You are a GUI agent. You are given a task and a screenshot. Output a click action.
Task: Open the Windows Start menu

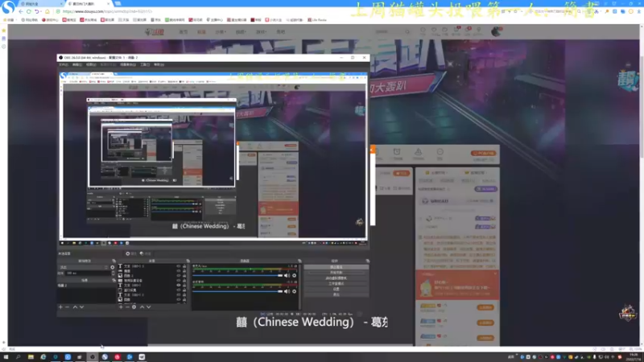tap(6, 357)
